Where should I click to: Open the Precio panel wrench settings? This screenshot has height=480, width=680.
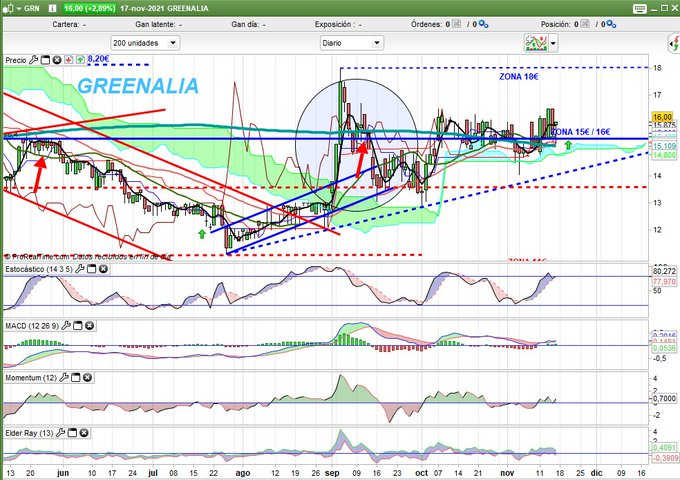point(33,60)
